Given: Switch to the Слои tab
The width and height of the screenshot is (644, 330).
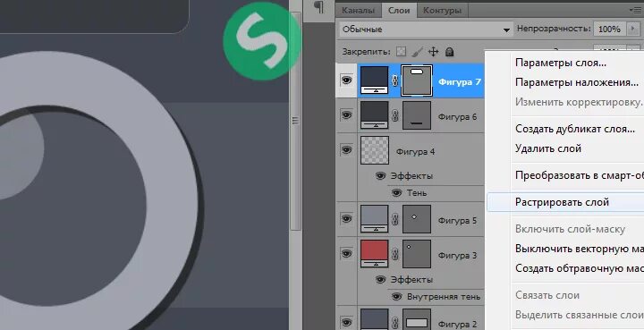Looking at the screenshot, I should 399,11.
